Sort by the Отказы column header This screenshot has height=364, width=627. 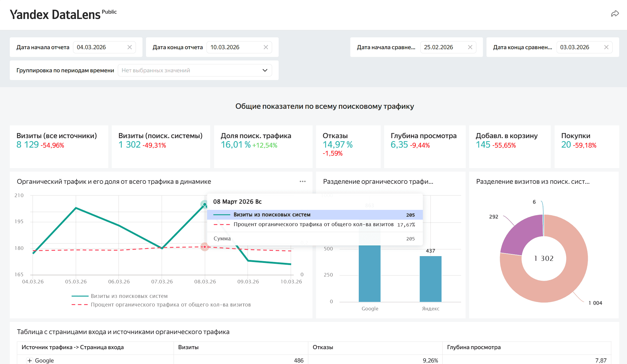pyautogui.click(x=323, y=347)
